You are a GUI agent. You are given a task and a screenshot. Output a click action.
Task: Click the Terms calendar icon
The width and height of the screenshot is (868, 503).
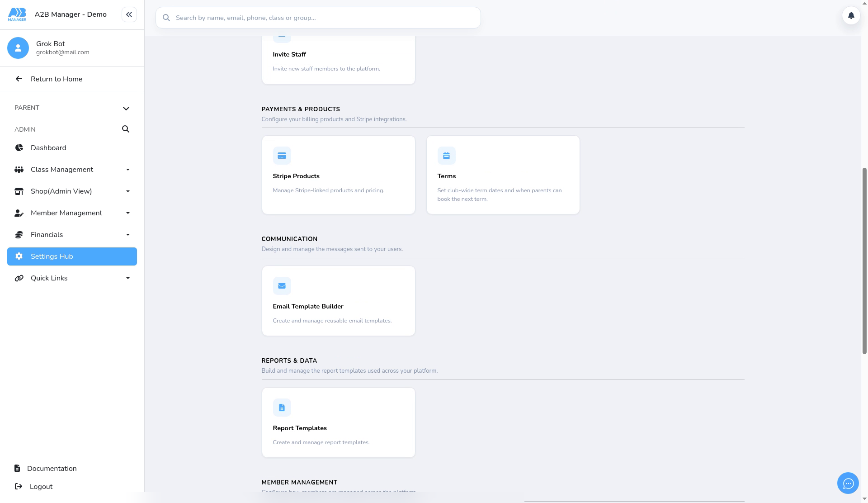(x=446, y=156)
